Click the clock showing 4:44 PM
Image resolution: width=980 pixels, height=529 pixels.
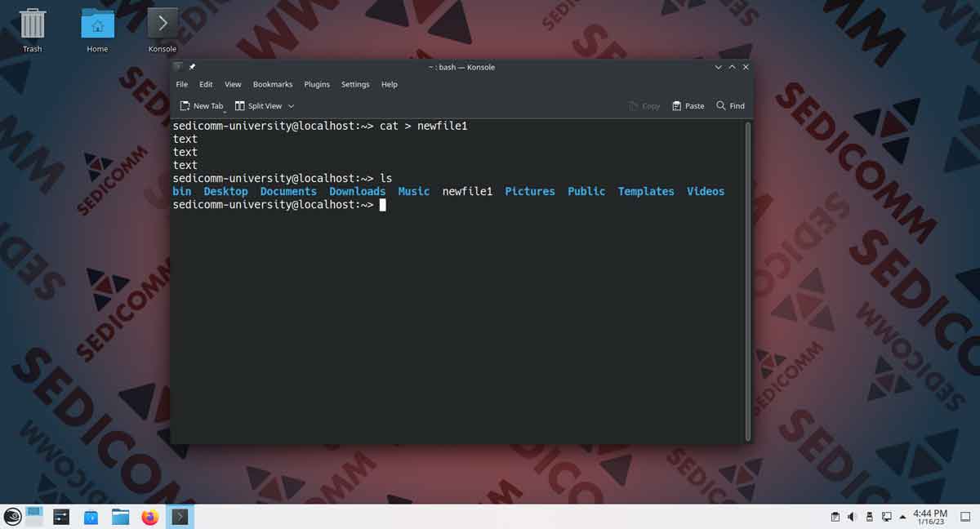[929, 516]
